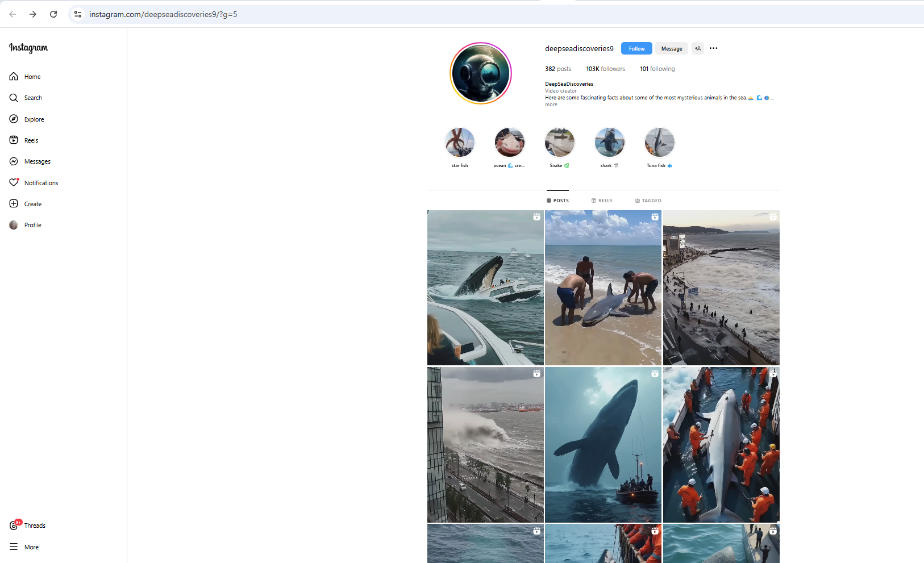The width and height of the screenshot is (924, 563).
Task: Click the Search magnifier icon
Action: tap(14, 98)
